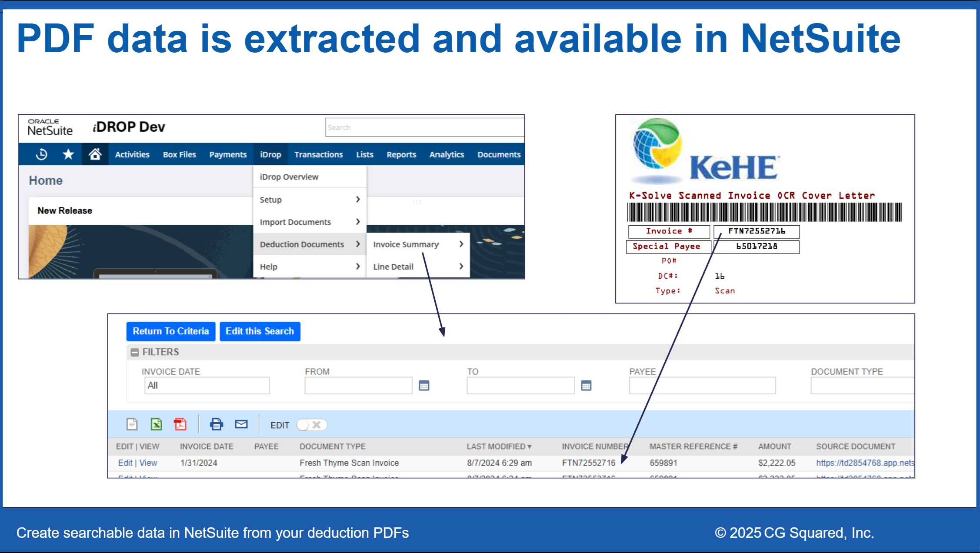Open the FROM date calendar picker
Image resolution: width=980 pixels, height=553 pixels.
424,386
